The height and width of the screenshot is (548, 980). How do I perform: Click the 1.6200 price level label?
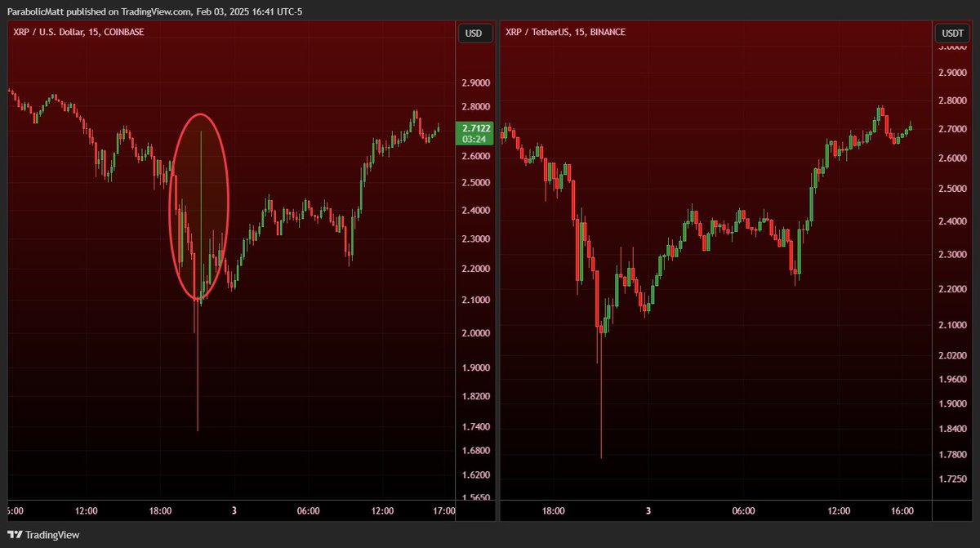(476, 474)
